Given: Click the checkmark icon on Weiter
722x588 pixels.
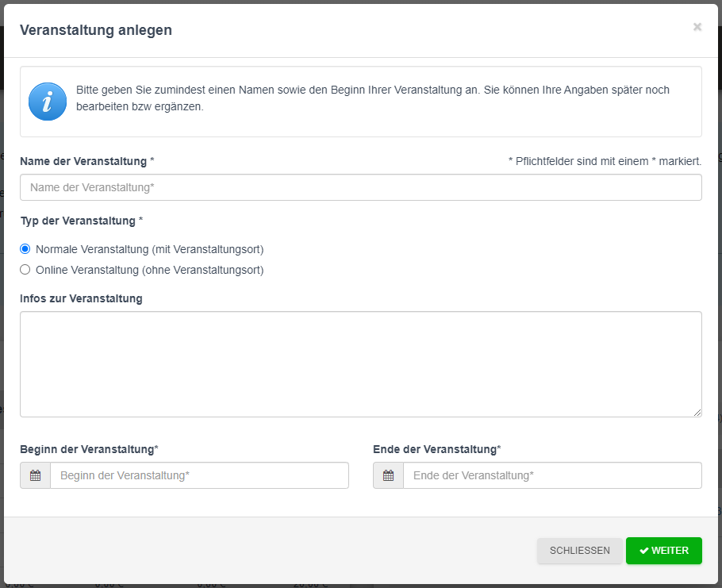Looking at the screenshot, I should [644, 551].
